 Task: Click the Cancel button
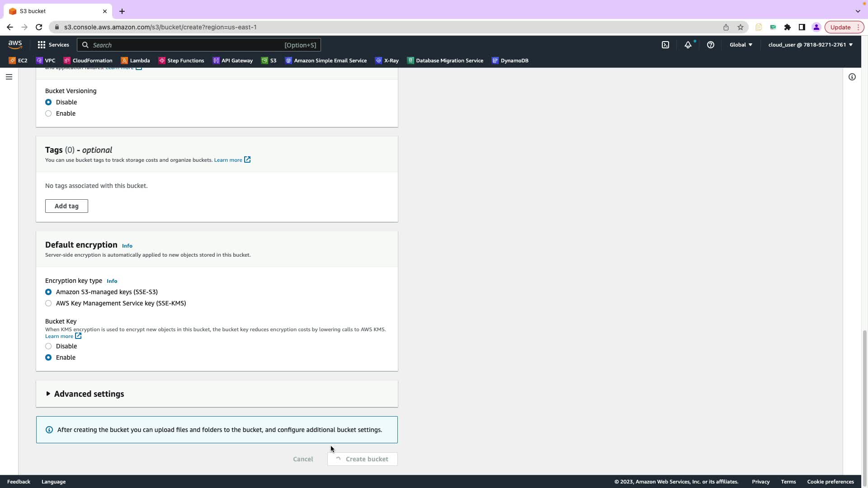(303, 459)
